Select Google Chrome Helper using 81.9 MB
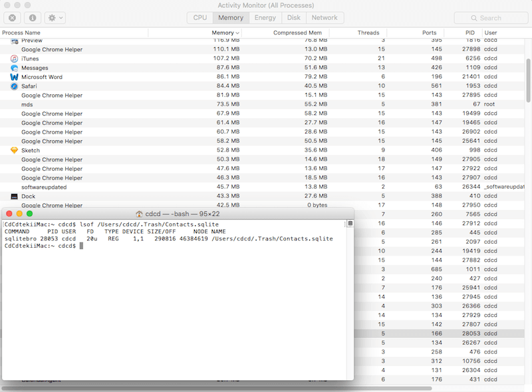The height and width of the screenshot is (392, 532). click(x=262, y=95)
